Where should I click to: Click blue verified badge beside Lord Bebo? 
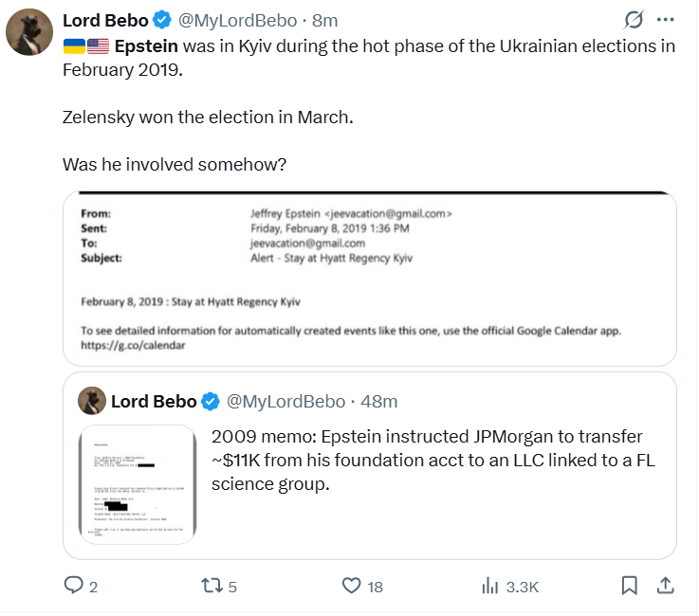[x=165, y=21]
